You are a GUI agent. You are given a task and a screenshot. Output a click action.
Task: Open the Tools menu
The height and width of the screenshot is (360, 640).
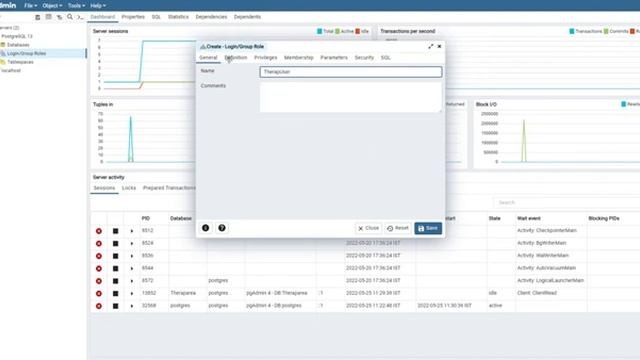click(x=76, y=6)
